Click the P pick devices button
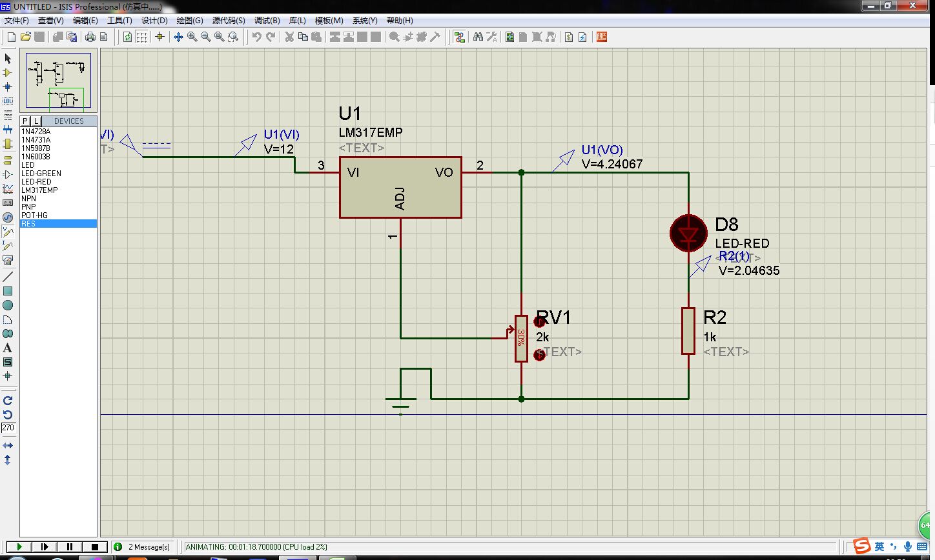Viewport: 935px width, 560px height. 25,121
